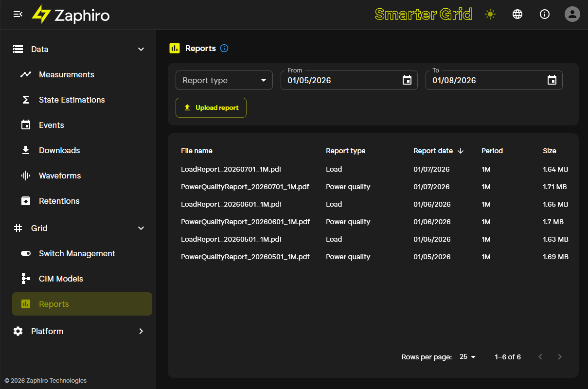Click the 1–6 of 6 pagination text
This screenshot has height=389, width=588.
(x=508, y=357)
